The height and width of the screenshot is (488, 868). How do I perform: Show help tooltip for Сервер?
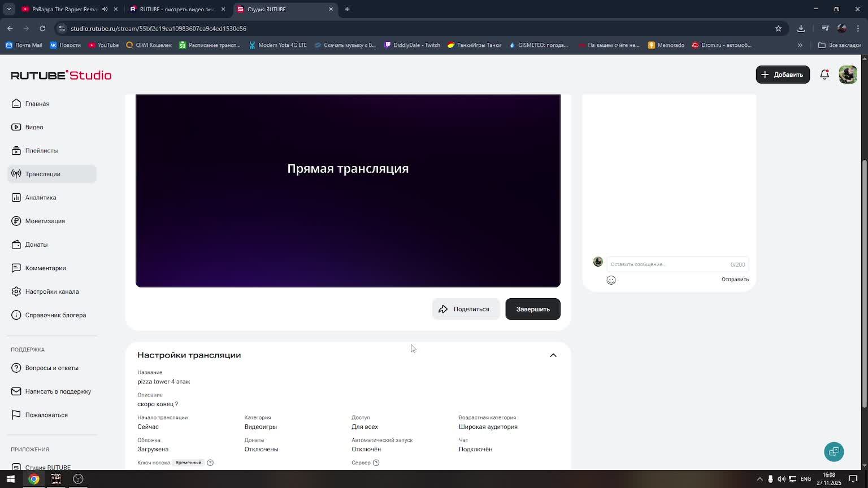(x=376, y=463)
